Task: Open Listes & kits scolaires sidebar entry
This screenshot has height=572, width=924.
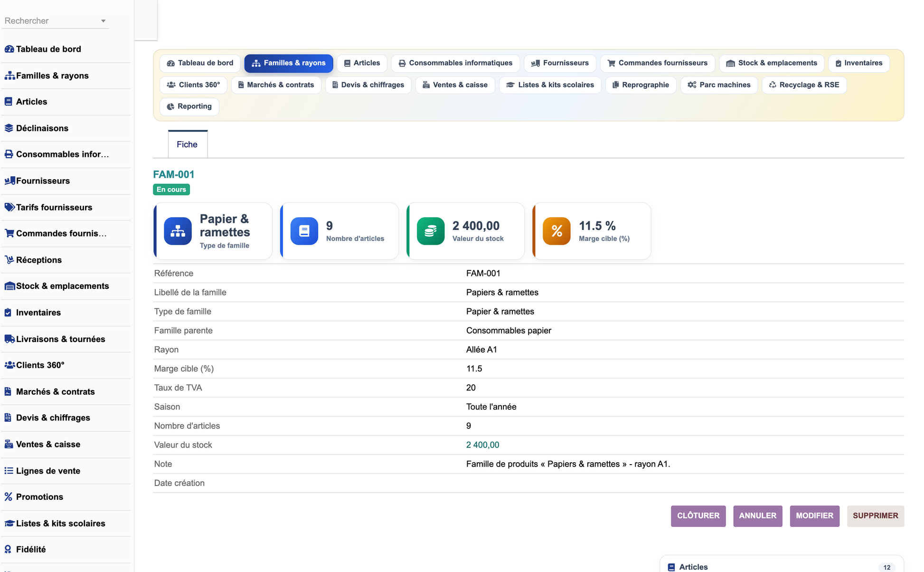Action: pyautogui.click(x=66, y=524)
